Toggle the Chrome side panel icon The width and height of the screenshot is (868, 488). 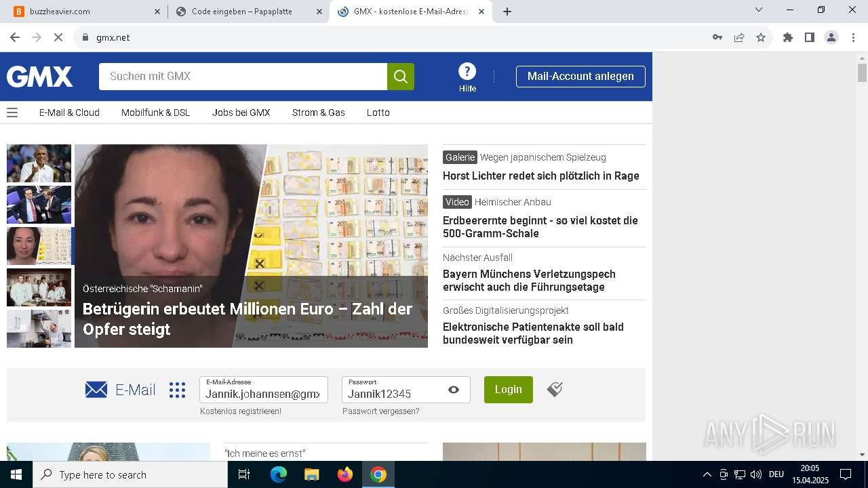tap(810, 37)
